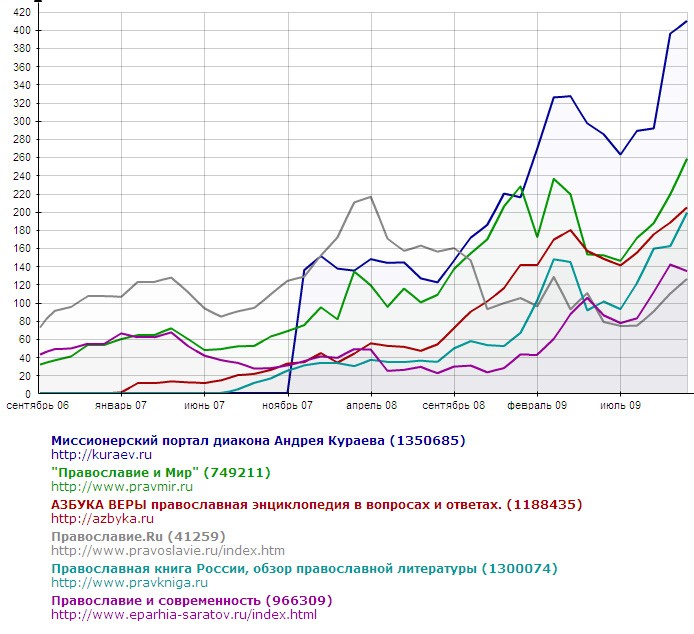Image resolution: width=694 pixels, height=634 pixels.
Task: Click the Православная книга России legend title
Action: click(291, 568)
